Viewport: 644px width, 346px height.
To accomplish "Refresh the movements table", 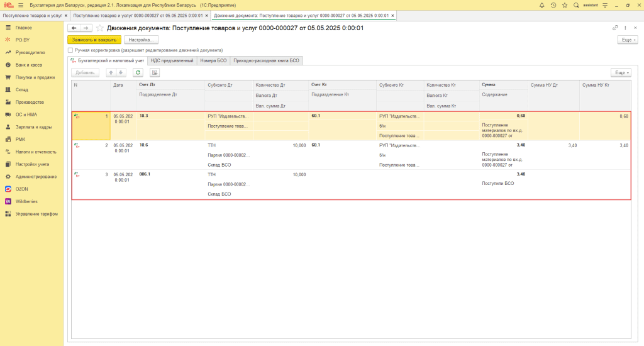I will (x=138, y=72).
